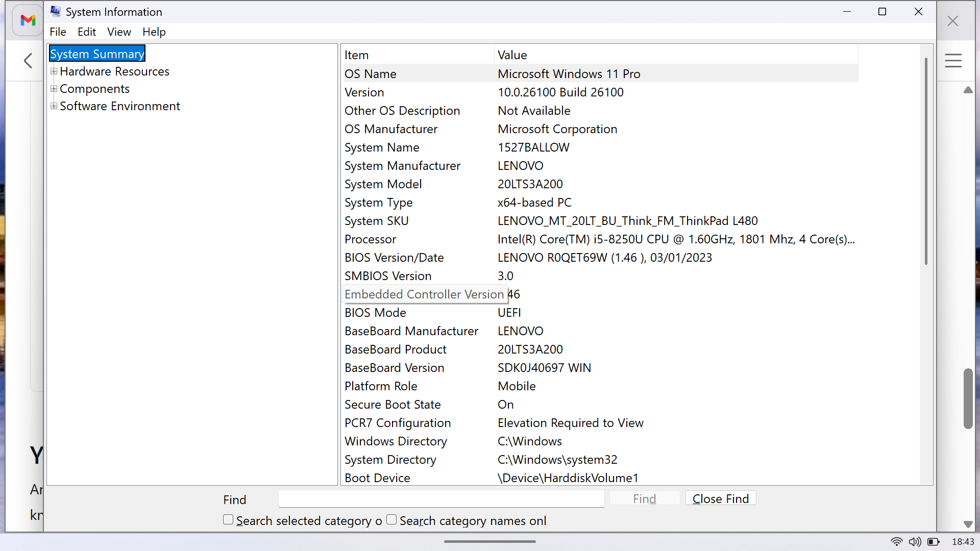
Task: Open the File menu
Action: pyautogui.click(x=58, y=32)
